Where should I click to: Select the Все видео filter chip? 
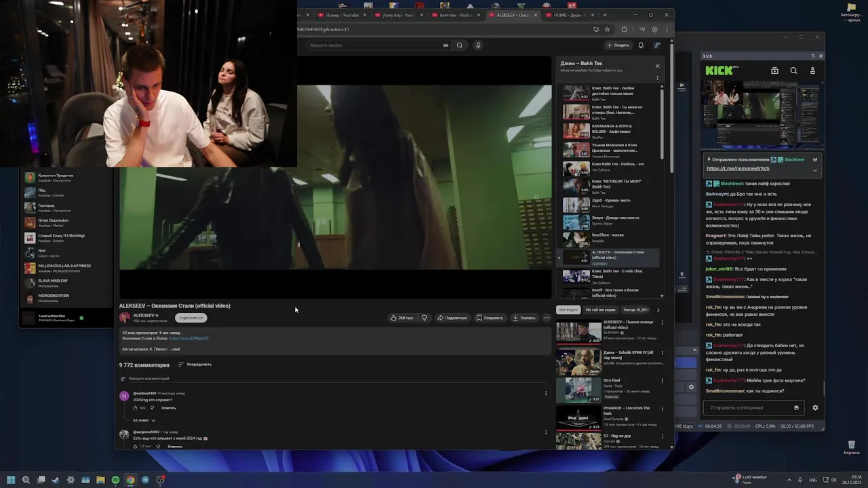pos(568,310)
